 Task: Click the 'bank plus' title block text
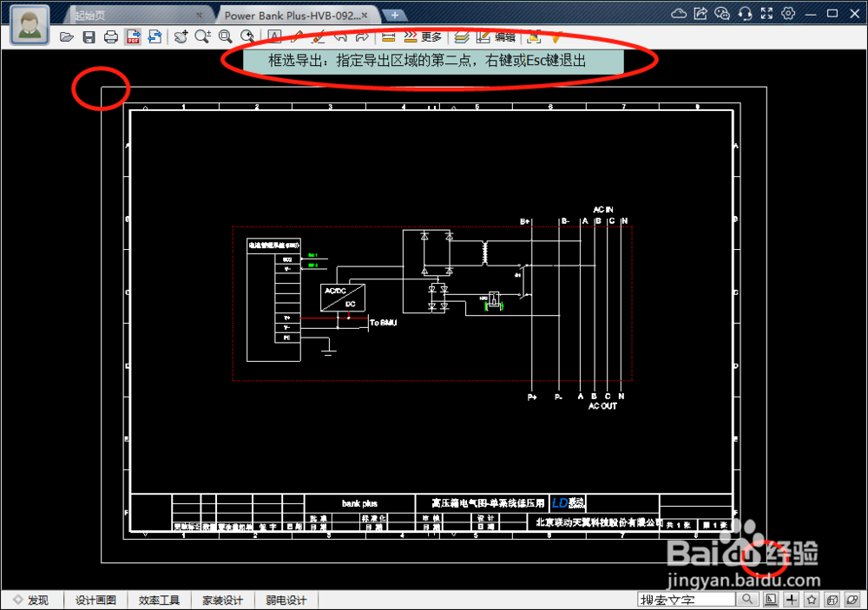(359, 504)
